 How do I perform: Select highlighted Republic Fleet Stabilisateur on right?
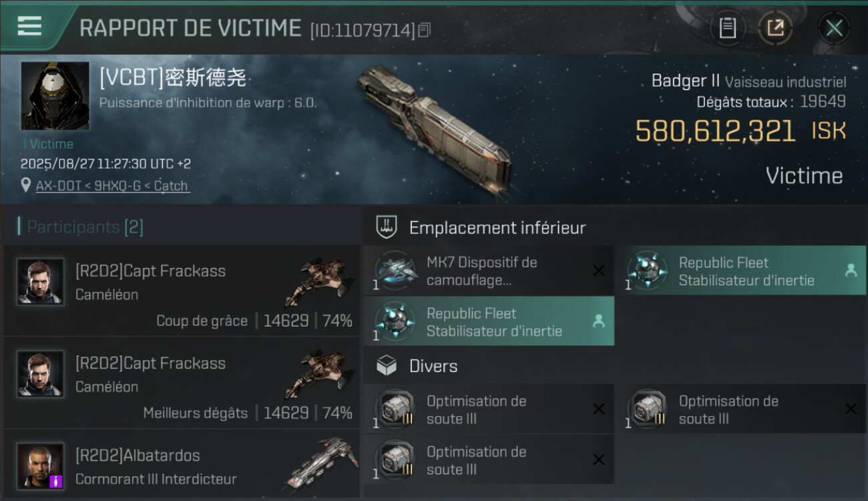740,271
